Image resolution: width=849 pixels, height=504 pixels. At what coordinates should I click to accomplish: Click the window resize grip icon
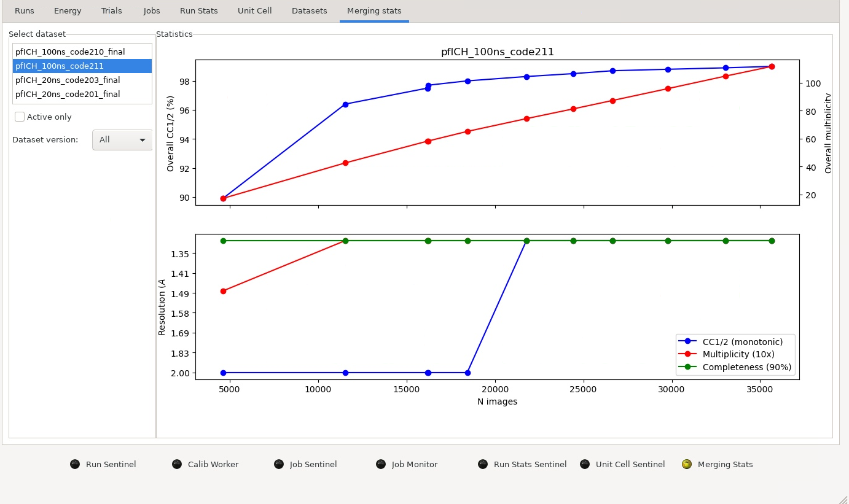(x=843, y=498)
